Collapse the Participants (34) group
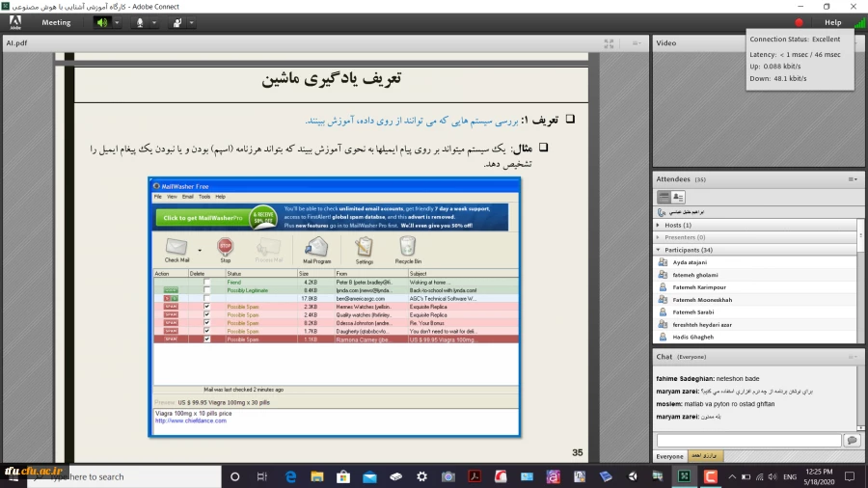 coord(658,250)
